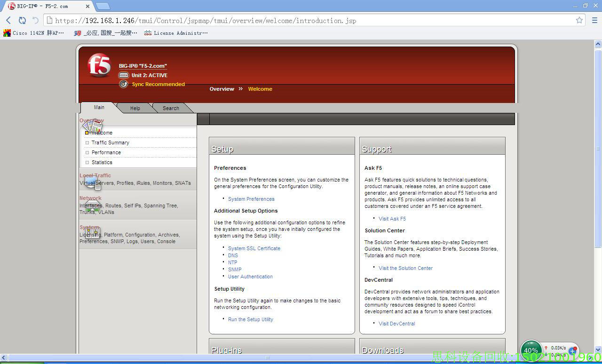Image resolution: width=602 pixels, height=364 pixels.
Task: Close the BIG-IP browser tab
Action: pos(88,6)
